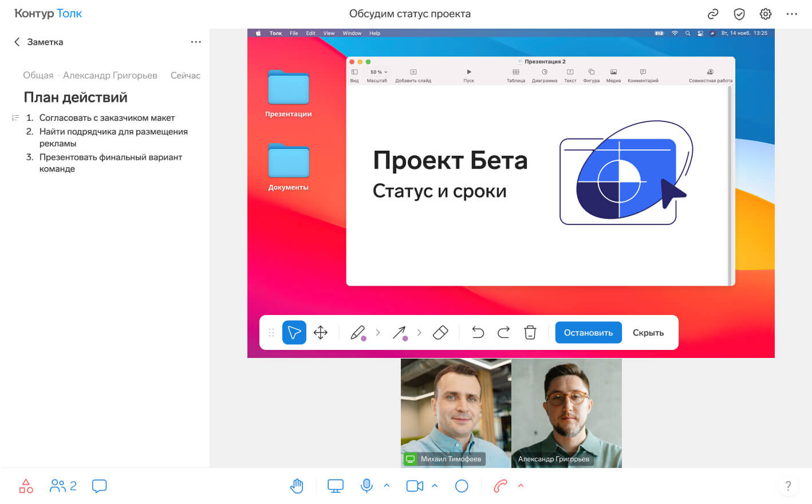Click Комментарий in presentation toolbar
812x504 pixels.
coord(643,76)
